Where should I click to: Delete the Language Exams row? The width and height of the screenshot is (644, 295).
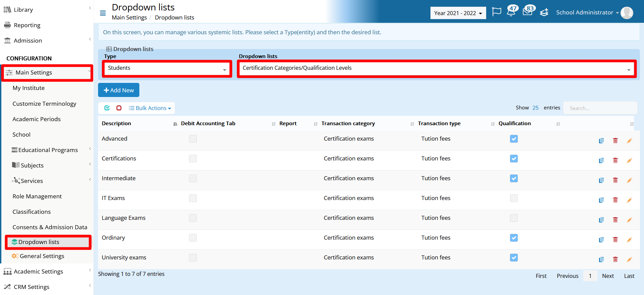tap(615, 220)
